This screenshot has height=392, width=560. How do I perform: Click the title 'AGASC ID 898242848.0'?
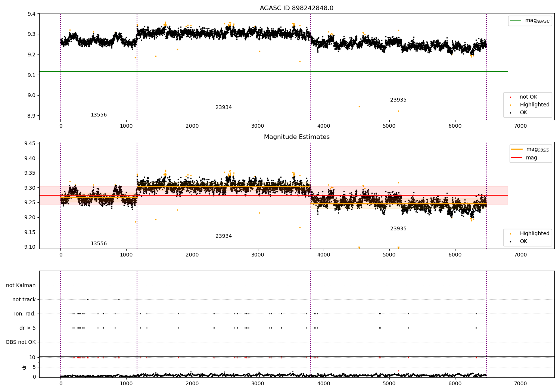[x=296, y=8]
